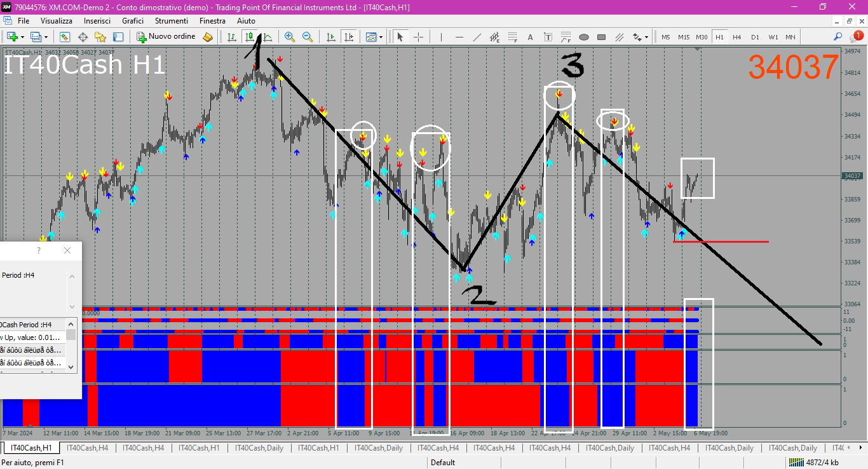
Task: Expand new chart dropdown arrow
Action: pyautogui.click(x=23, y=37)
